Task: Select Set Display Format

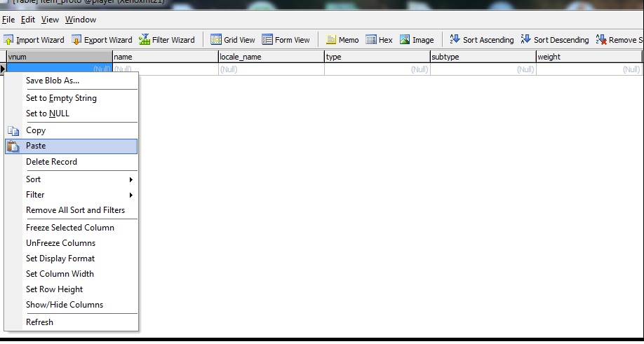Action: click(x=71, y=259)
